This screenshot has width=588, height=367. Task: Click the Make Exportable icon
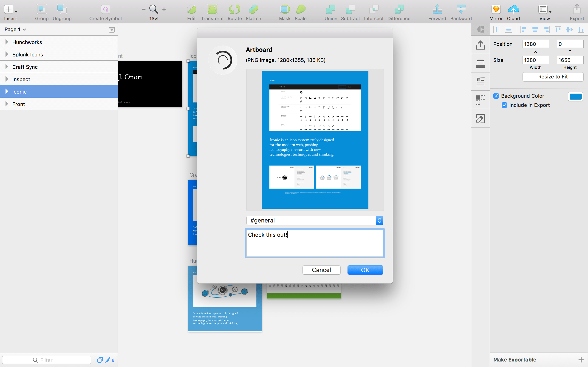click(x=581, y=360)
